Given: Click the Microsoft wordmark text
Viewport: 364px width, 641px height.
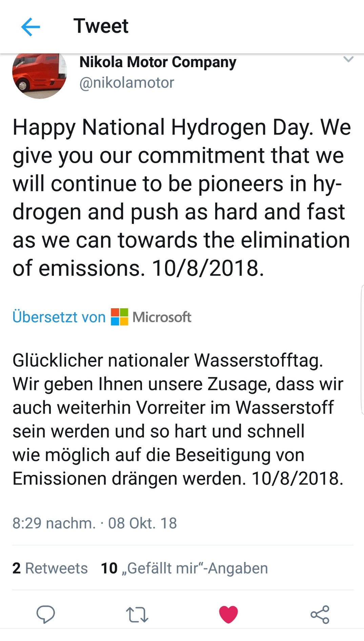Looking at the screenshot, I should click(162, 317).
